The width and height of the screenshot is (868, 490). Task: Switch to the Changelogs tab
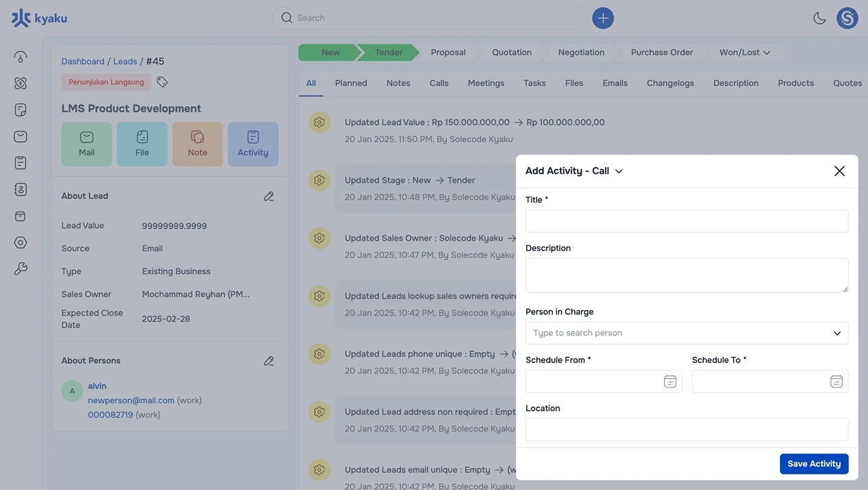[670, 83]
